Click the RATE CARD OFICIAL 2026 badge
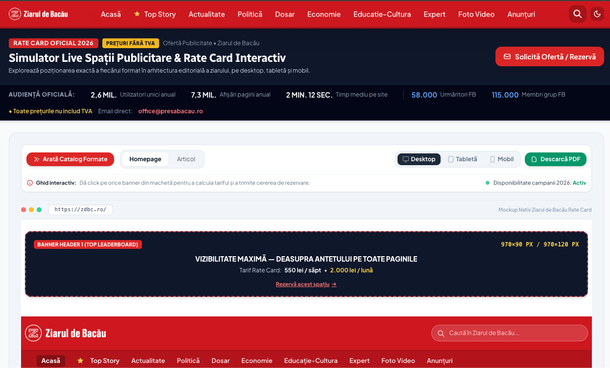Image resolution: width=610 pixels, height=368 pixels. coord(53,43)
